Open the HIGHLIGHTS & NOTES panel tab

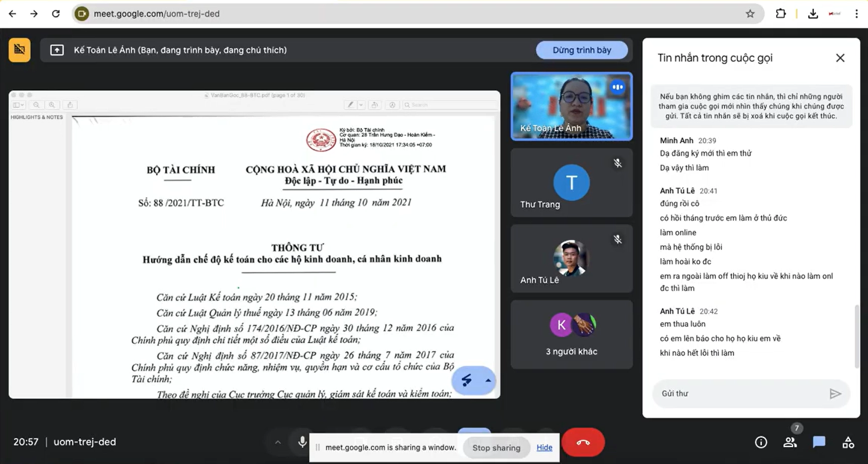pos(37,117)
